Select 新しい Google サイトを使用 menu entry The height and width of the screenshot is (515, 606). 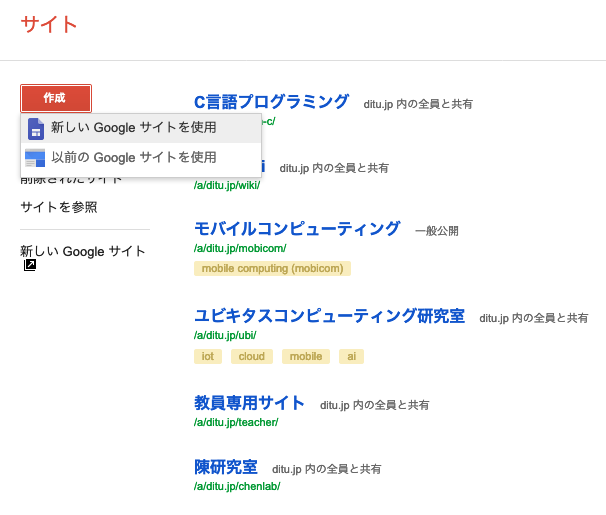click(x=141, y=128)
